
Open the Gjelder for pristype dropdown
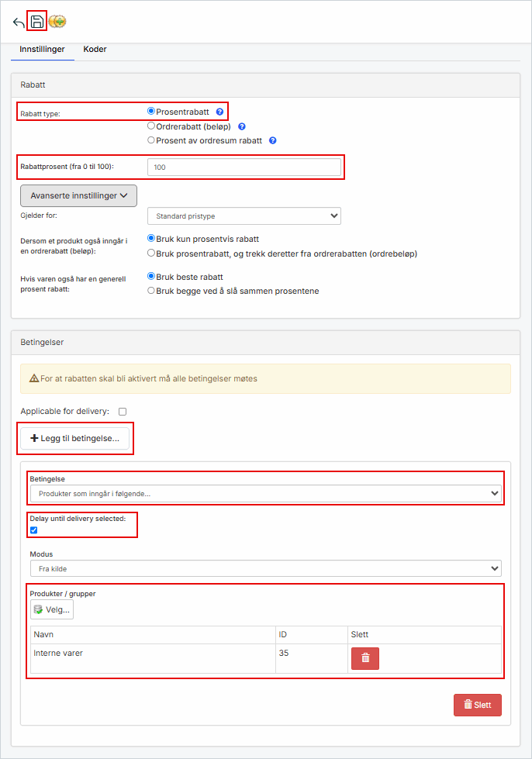tap(244, 216)
